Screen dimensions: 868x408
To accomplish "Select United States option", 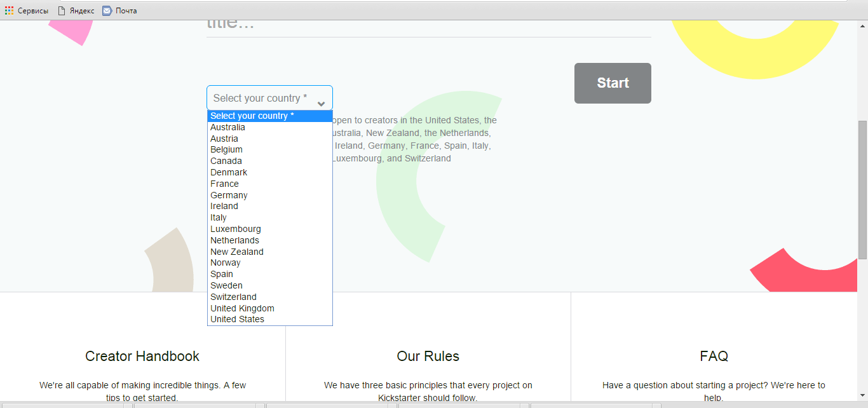I will coord(269,319).
